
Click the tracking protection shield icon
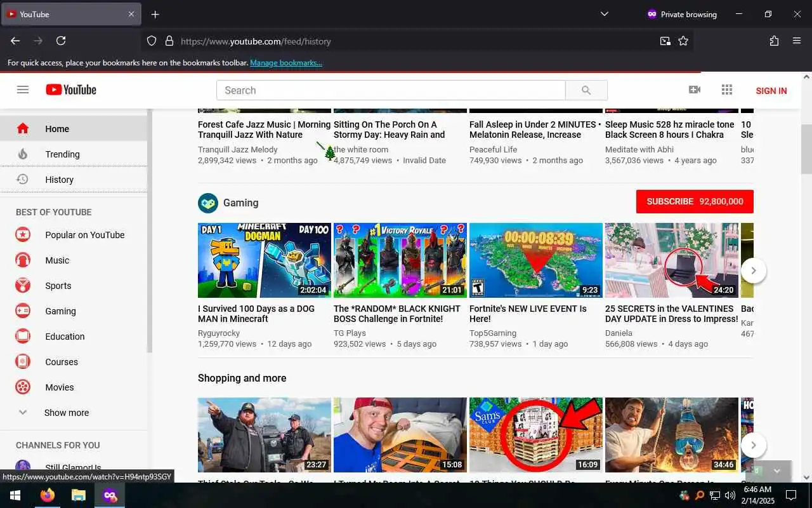pos(152,41)
